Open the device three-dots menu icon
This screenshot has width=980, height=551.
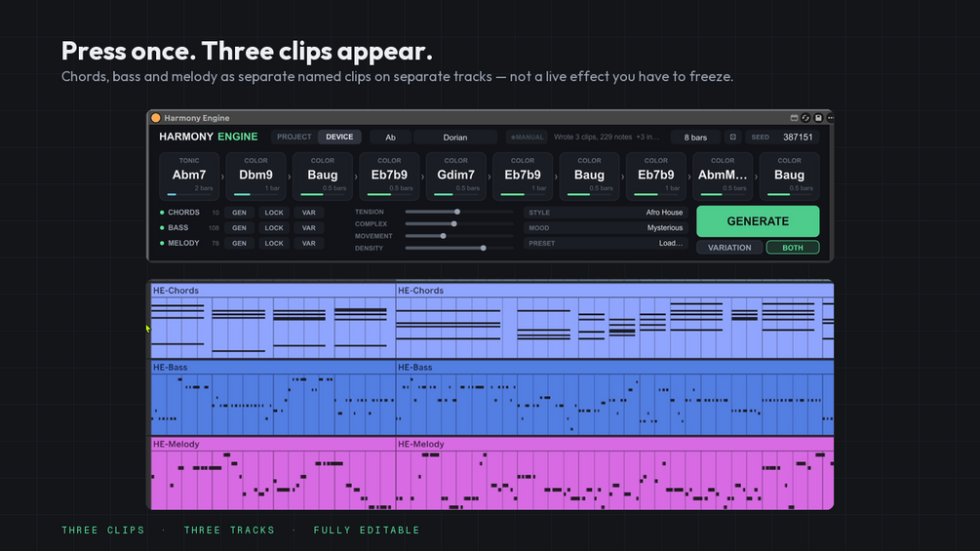(x=830, y=117)
